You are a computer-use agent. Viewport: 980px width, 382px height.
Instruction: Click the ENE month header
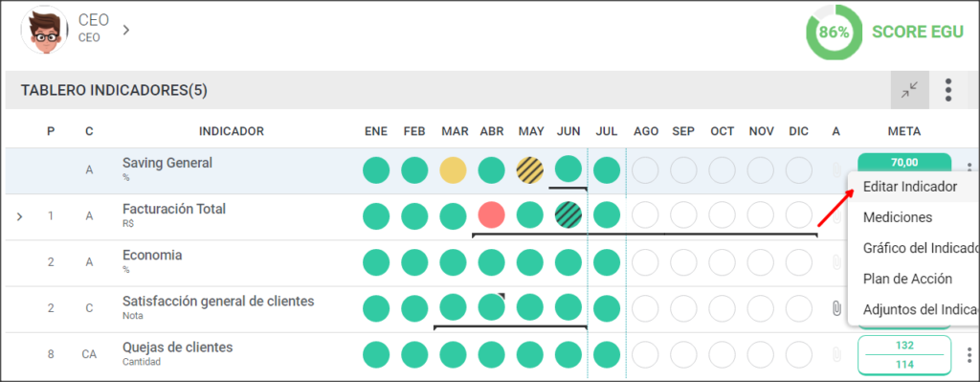click(x=376, y=131)
